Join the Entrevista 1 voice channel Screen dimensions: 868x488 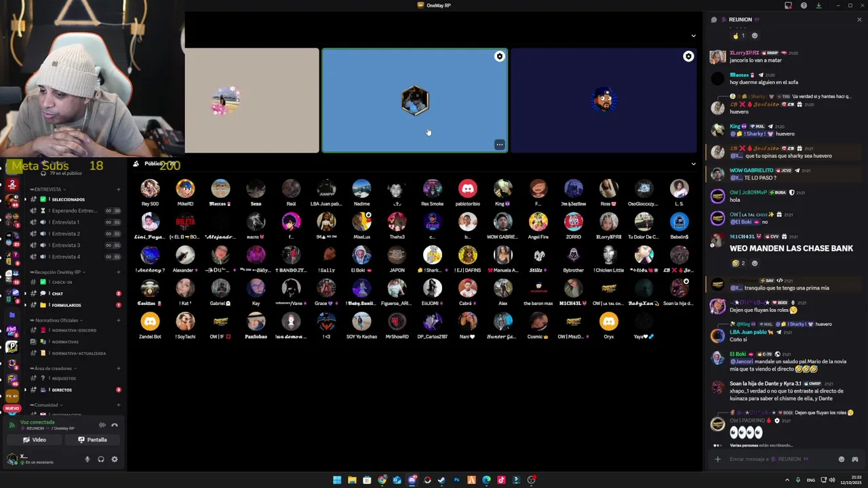75,222
